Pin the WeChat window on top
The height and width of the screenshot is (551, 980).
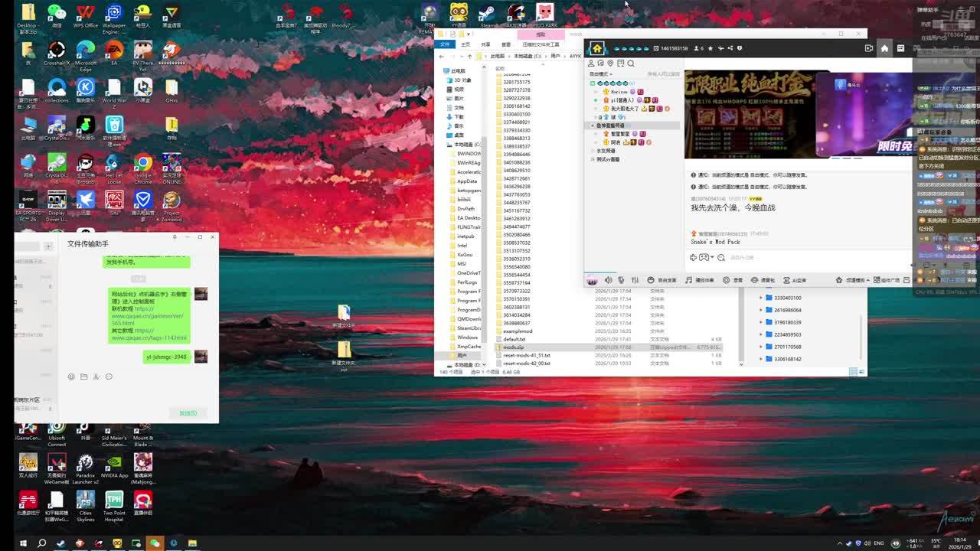[x=175, y=237]
